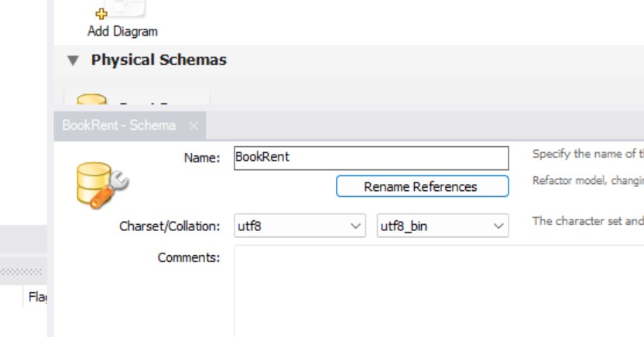Click the dotted panel grip on left
Viewport: 644px width, 337px height.
(x=23, y=271)
